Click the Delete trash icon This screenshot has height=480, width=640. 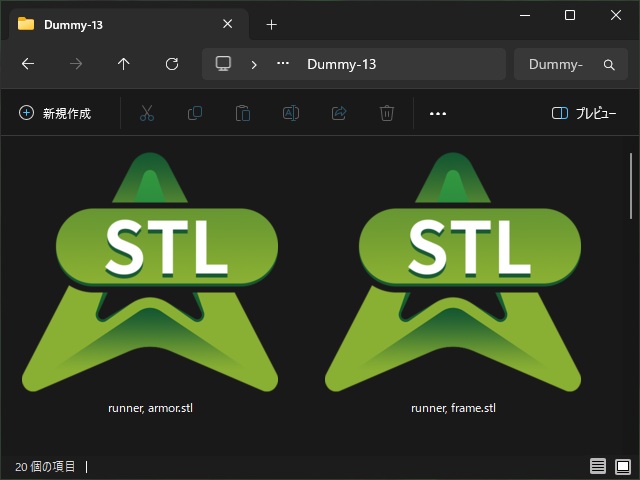click(x=387, y=113)
